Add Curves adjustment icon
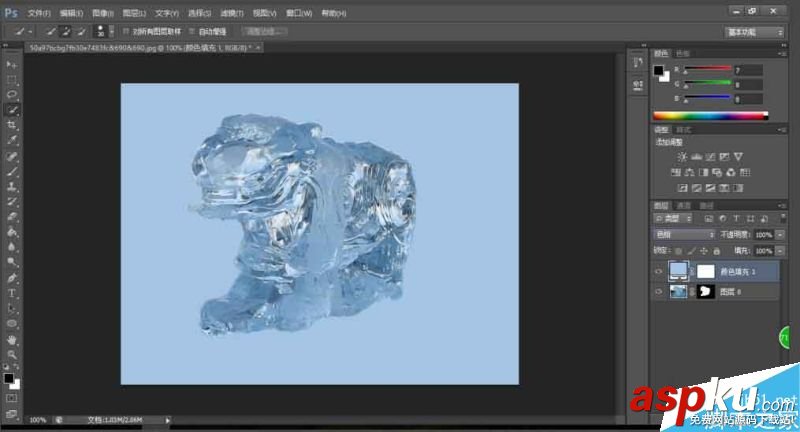The image size is (800, 432). point(710,157)
